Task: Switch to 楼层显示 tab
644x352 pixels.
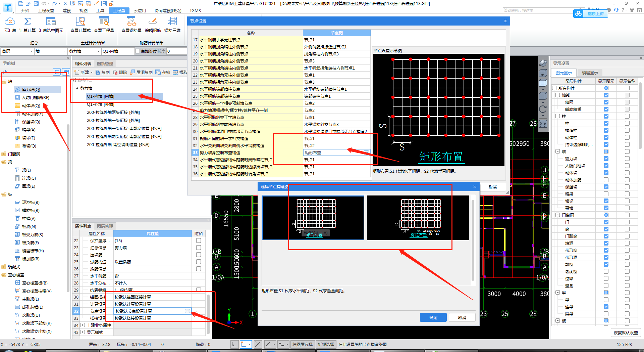Action: tap(590, 73)
